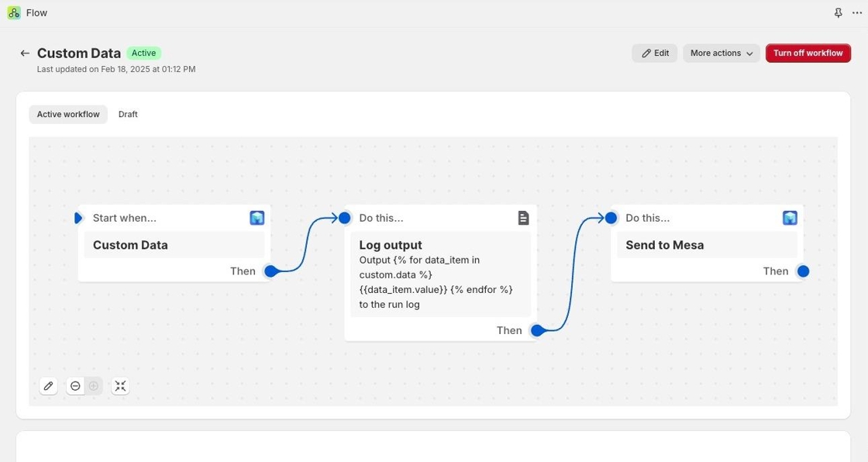
Task: Select the Custom Data trigger card
Action: [x=174, y=245]
